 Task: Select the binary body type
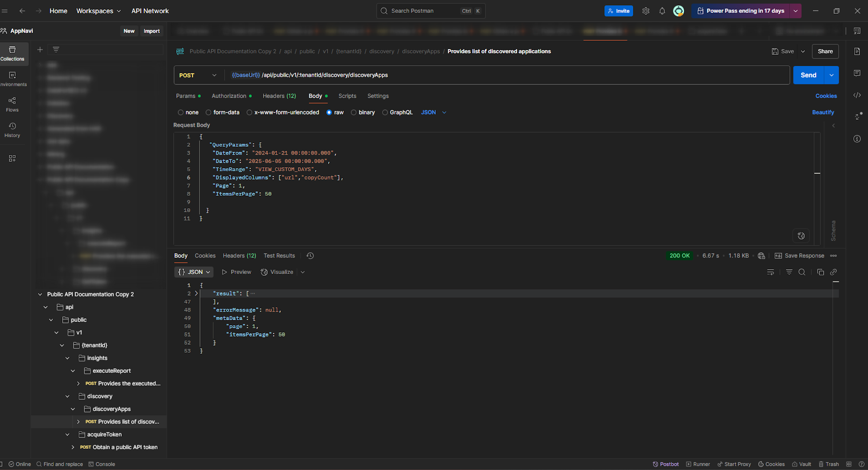tap(363, 112)
